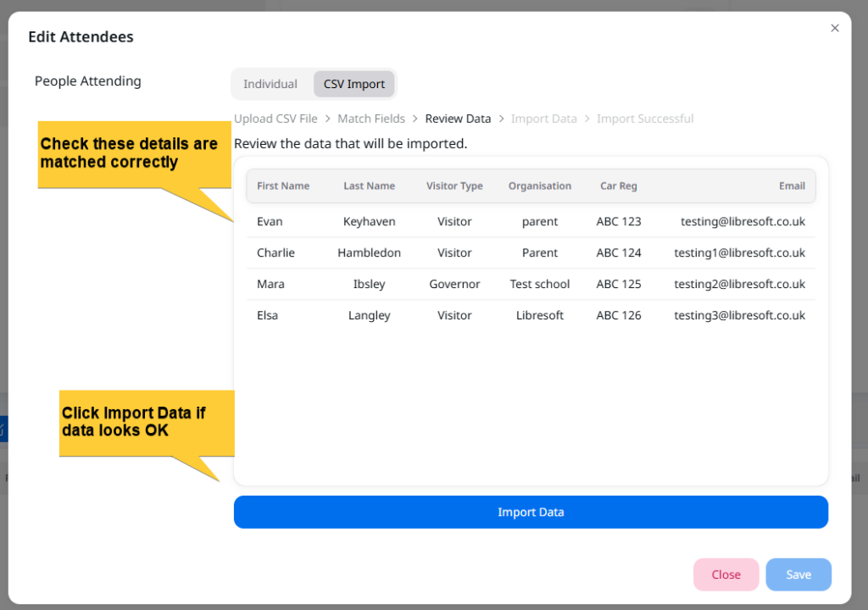This screenshot has width=868, height=610.
Task: Click the blue Import Data button
Action: tap(531, 512)
